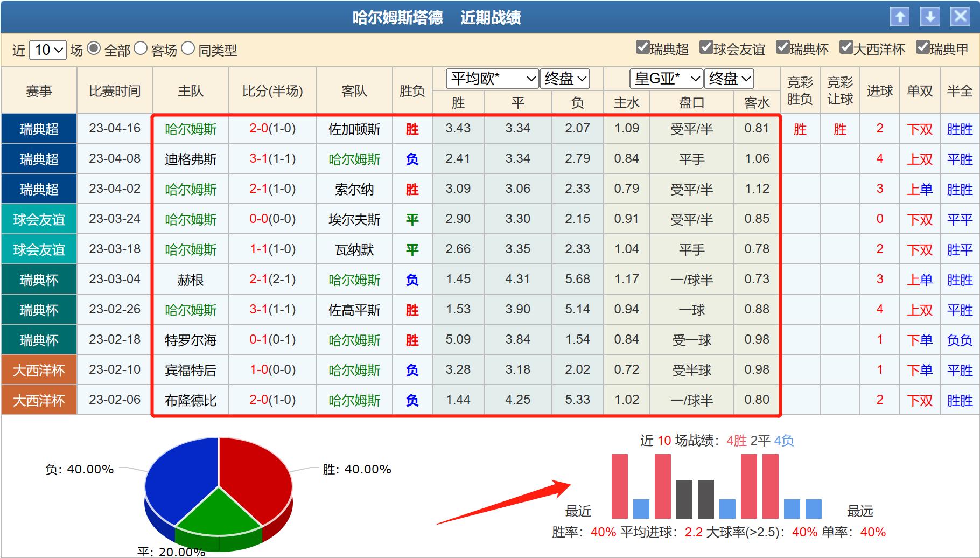Open team page for 迪格弗斯
Viewport: 980px width, 558px height.
click(x=191, y=158)
